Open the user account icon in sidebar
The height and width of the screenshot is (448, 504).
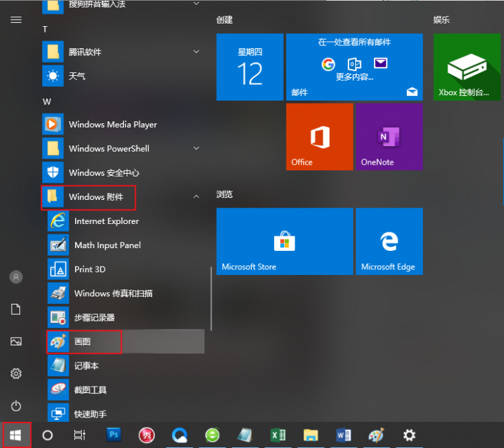click(16, 277)
